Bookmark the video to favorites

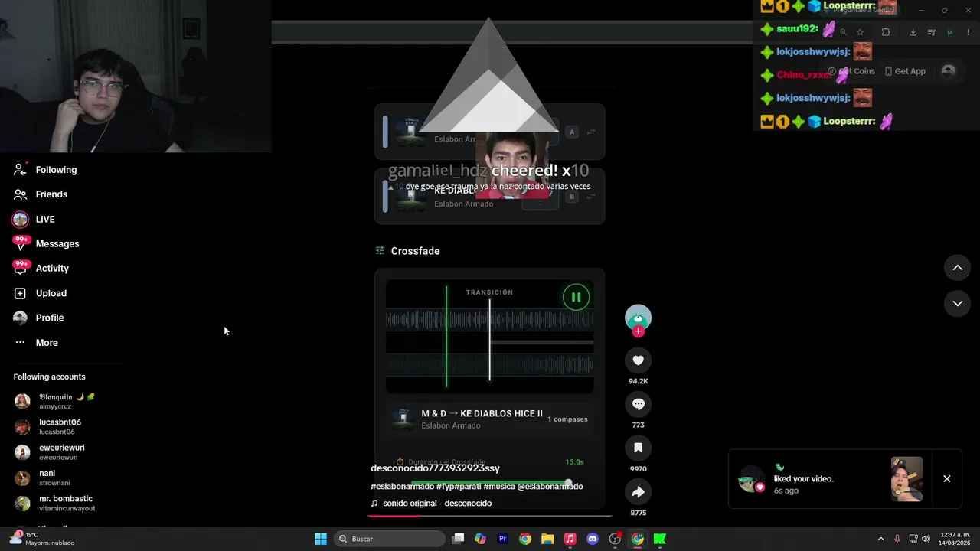point(638,448)
